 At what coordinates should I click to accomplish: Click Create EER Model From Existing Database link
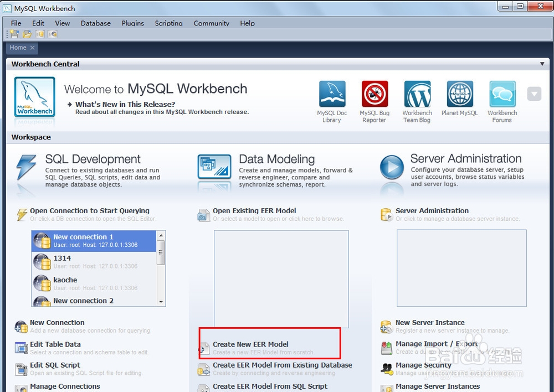click(283, 365)
